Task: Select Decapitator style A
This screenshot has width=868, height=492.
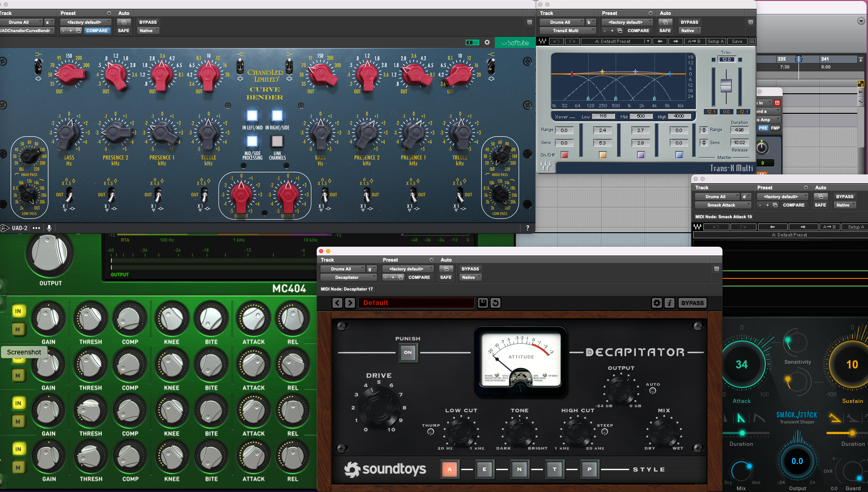Action: (450, 469)
